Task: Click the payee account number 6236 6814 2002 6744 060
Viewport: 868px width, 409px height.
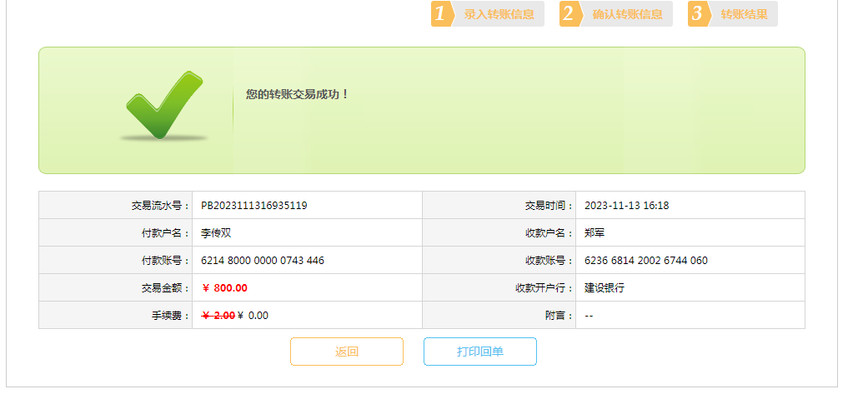Action: 645,261
